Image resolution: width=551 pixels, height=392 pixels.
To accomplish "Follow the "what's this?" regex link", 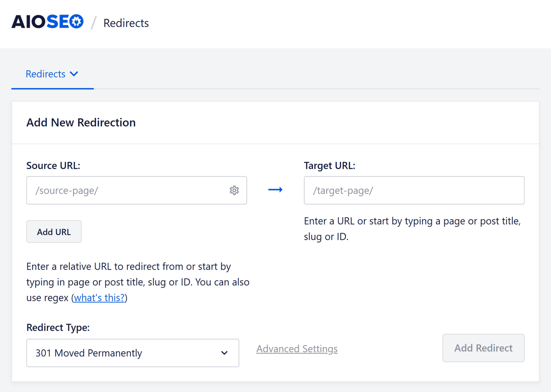I will [99, 298].
